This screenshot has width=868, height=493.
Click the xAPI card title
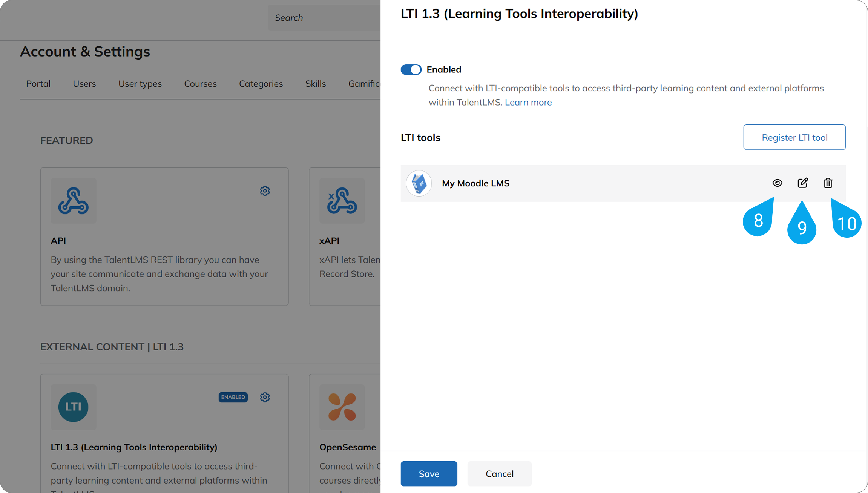(x=329, y=241)
